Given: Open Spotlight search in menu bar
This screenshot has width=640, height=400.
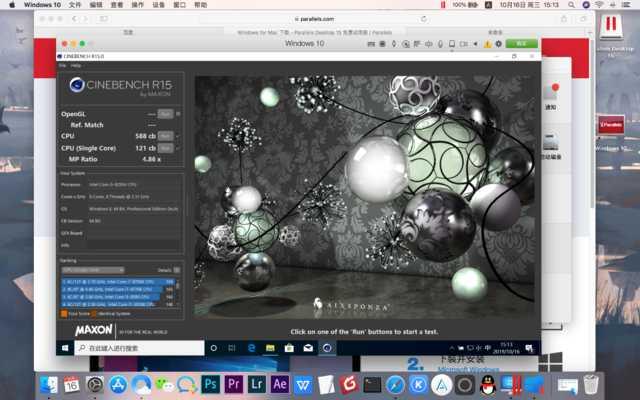Looking at the screenshot, I should click(x=571, y=5).
